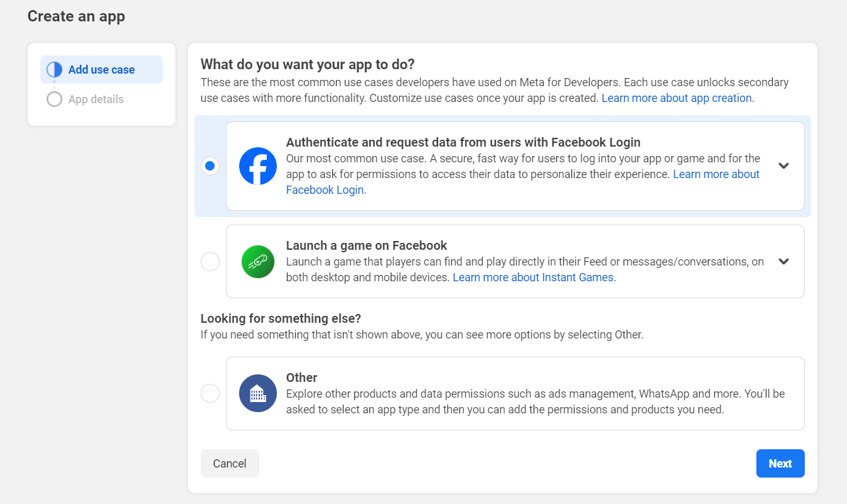Expand the Facebook Login use case chevron
Image resolution: width=847 pixels, height=504 pixels.
coord(783,165)
